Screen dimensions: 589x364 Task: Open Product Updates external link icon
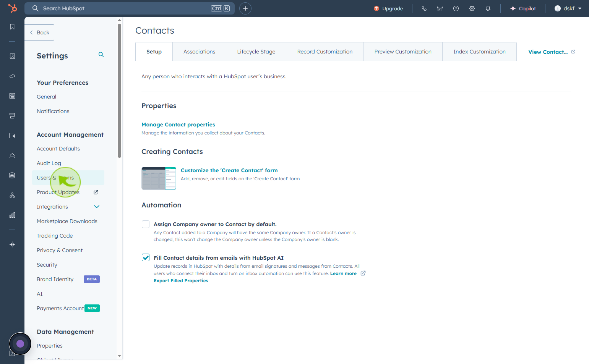coord(96,192)
